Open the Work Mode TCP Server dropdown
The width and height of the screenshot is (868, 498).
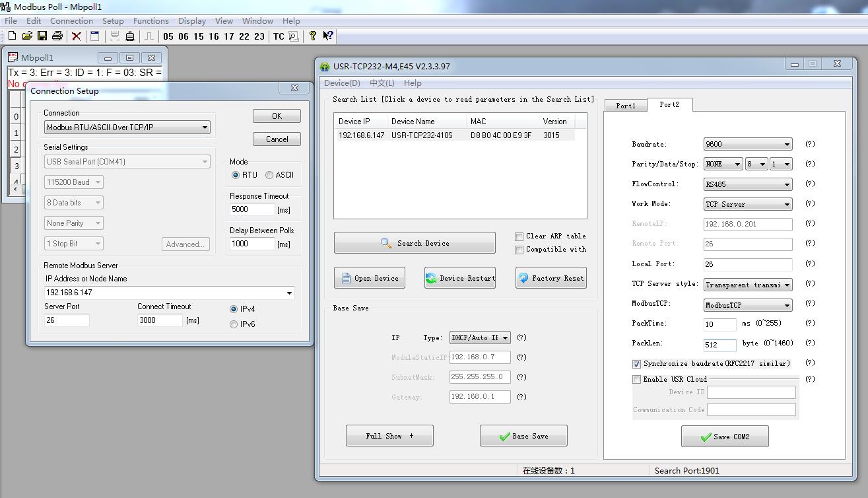coord(748,204)
